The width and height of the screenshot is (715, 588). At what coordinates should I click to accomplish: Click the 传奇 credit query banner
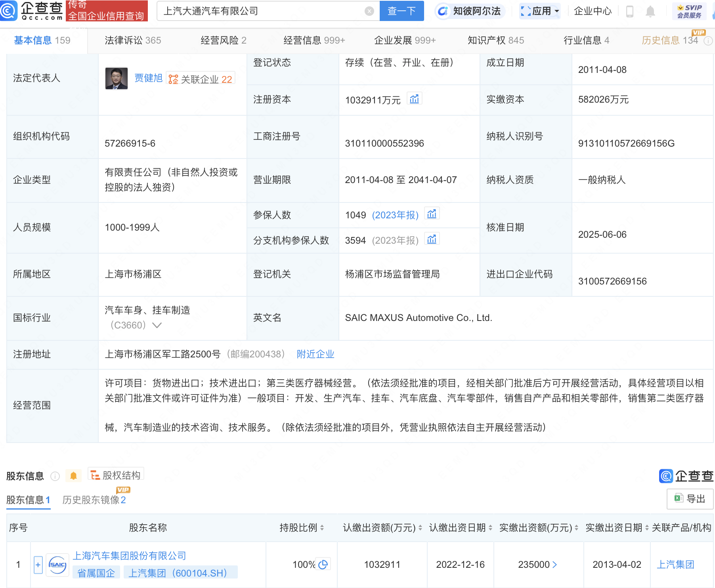pyautogui.click(x=107, y=11)
